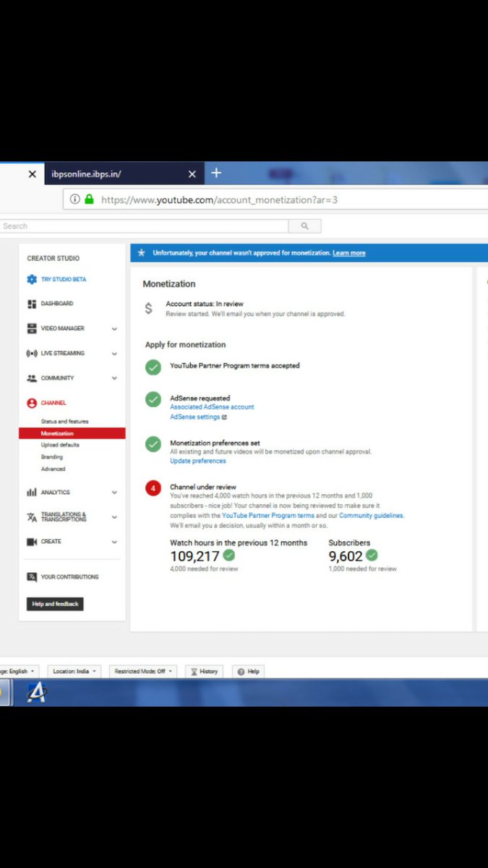Click the YouTube search input field
This screenshot has width=488, height=868.
click(x=144, y=226)
